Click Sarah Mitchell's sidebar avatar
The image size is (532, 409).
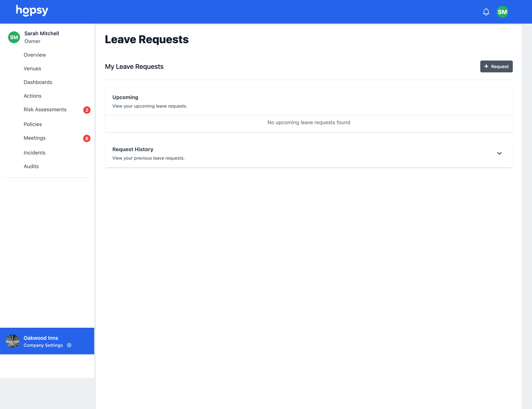pos(14,37)
